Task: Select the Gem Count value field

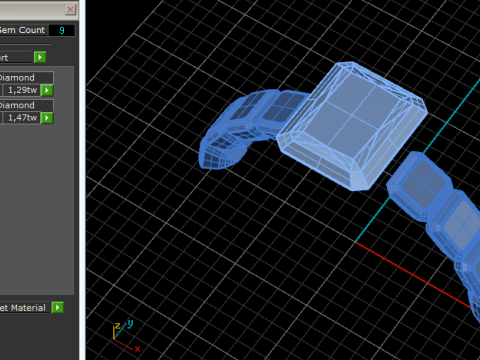Action: click(x=62, y=30)
